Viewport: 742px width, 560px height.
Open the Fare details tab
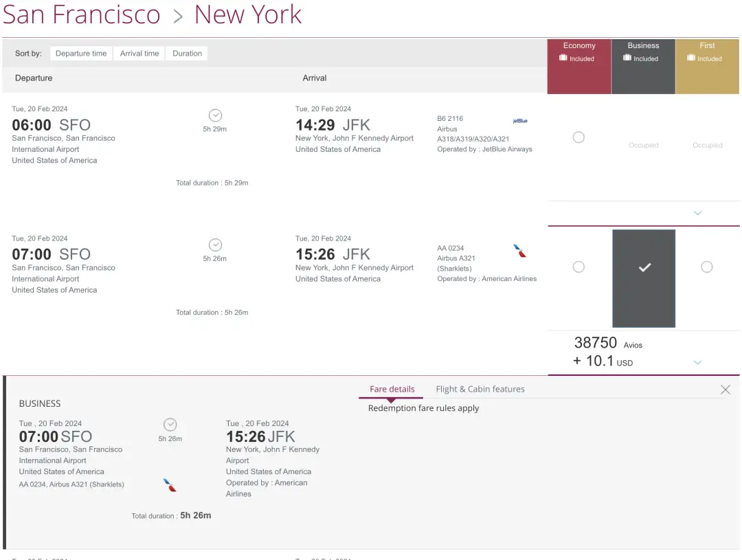pos(392,389)
